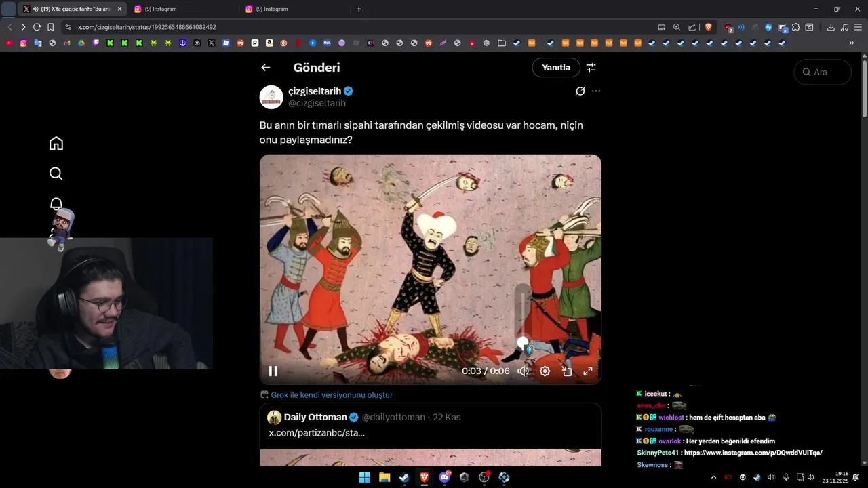Viewport: 868px width, 488px height.
Task: Open Brave Shields lion icon
Action: [x=709, y=27]
